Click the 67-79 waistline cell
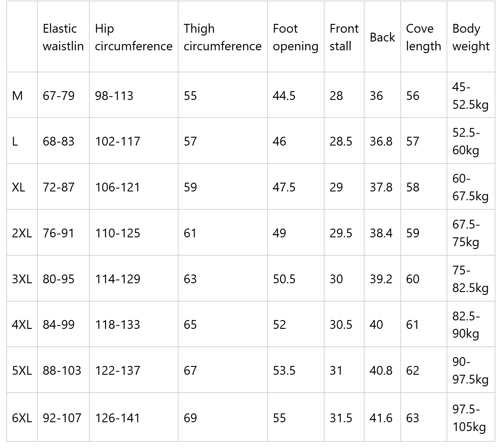Image resolution: width=502 pixels, height=448 pixels. pos(59,96)
